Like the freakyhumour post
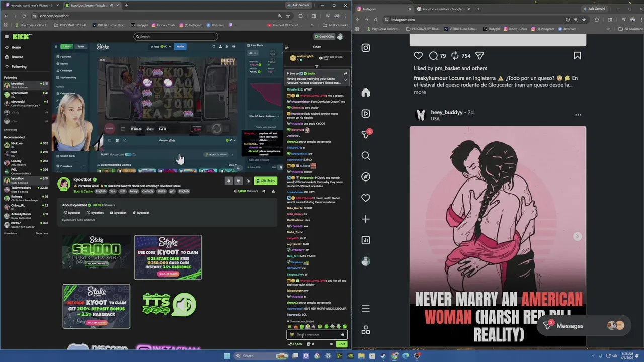The width and height of the screenshot is (644, 362). click(x=418, y=56)
